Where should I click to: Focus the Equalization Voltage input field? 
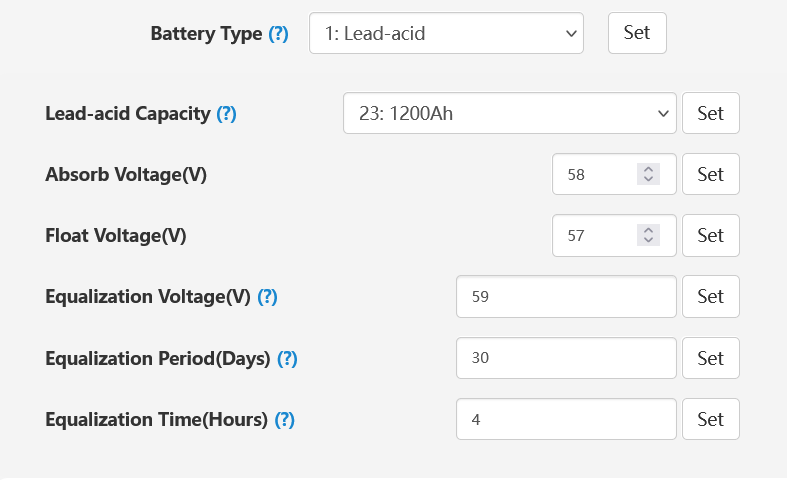click(566, 296)
